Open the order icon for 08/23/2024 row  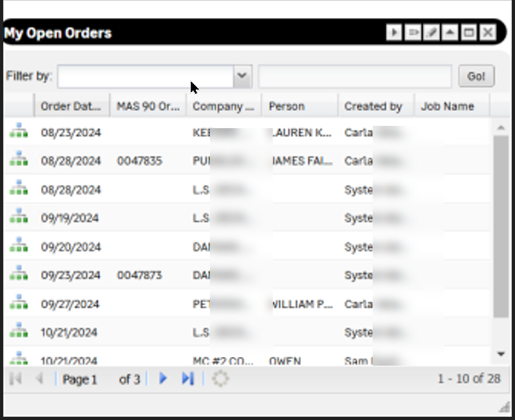click(18, 132)
